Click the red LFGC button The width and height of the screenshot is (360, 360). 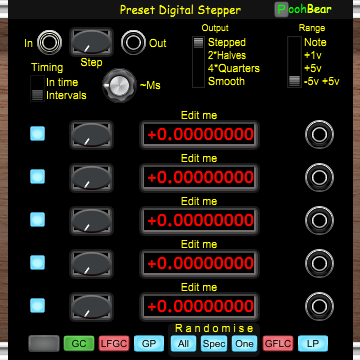(x=114, y=344)
